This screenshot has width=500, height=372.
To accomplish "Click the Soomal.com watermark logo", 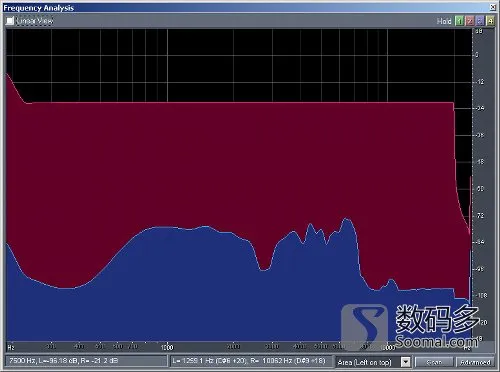I will click(411, 326).
